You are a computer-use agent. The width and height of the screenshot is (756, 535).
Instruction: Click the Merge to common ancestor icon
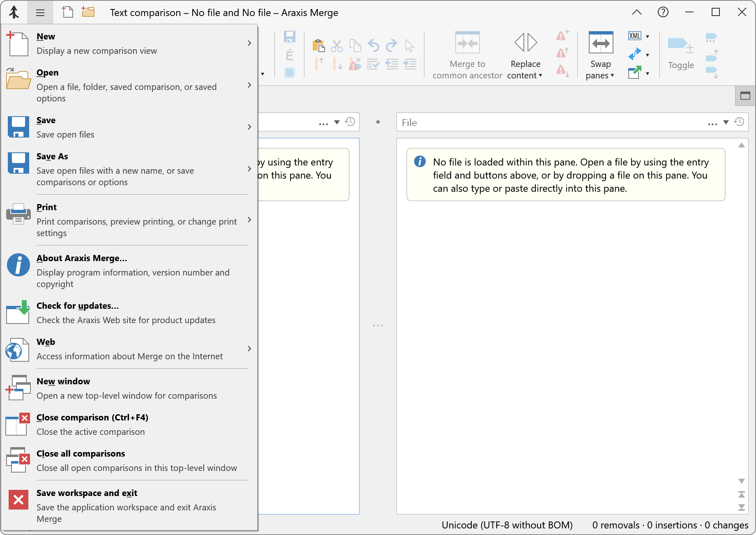[x=467, y=42]
